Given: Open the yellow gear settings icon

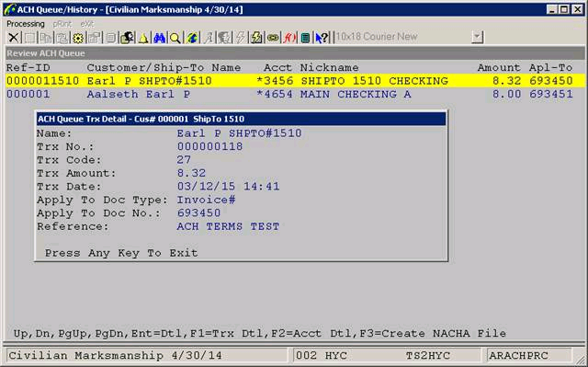Looking at the screenshot, I should click(78, 38).
